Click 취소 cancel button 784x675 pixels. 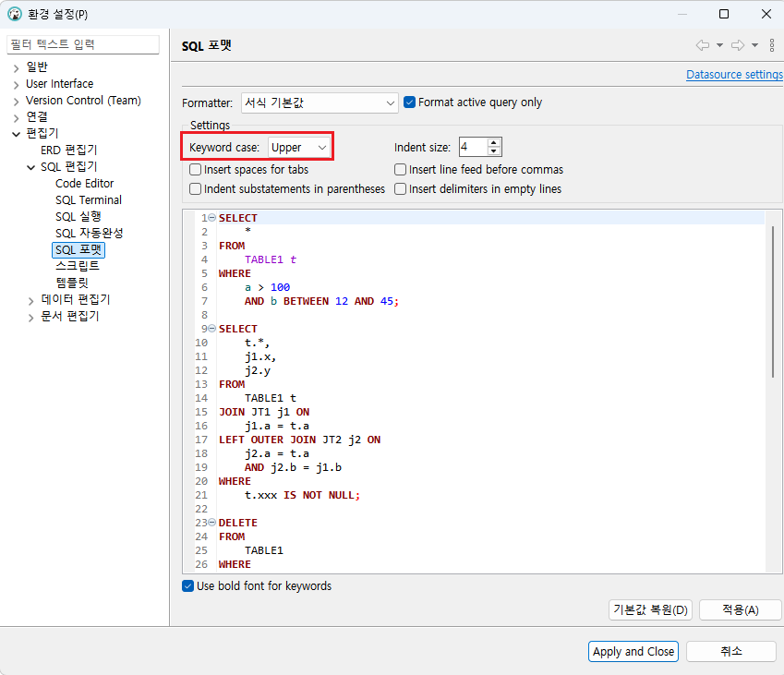click(731, 652)
